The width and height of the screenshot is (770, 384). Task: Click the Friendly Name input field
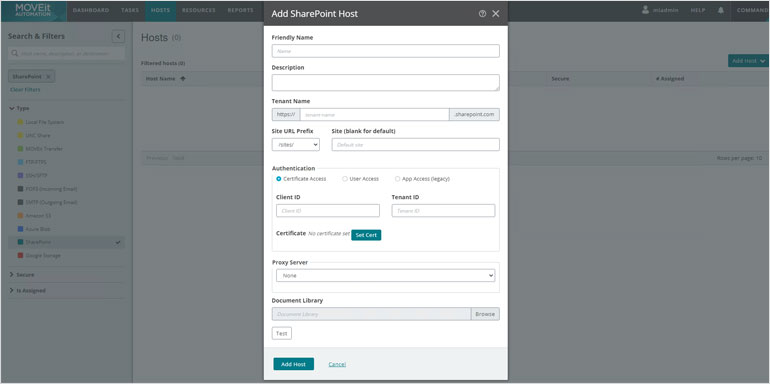coord(385,51)
